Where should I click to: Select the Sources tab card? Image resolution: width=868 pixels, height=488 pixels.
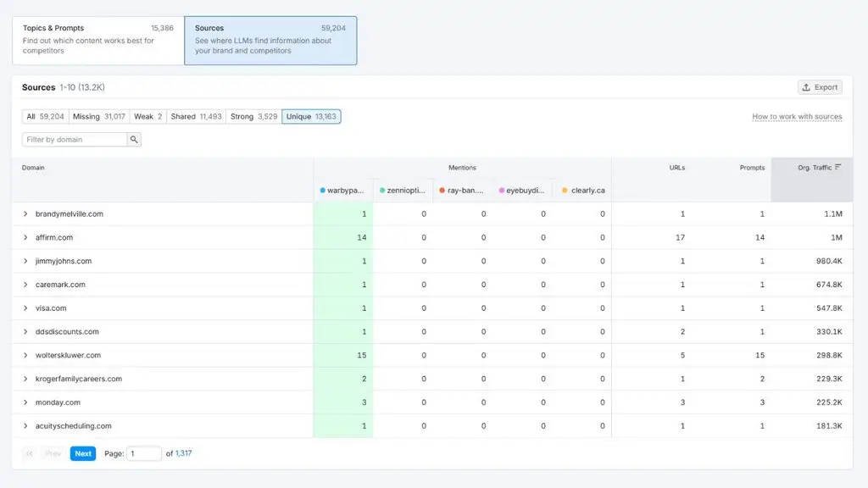coord(270,41)
